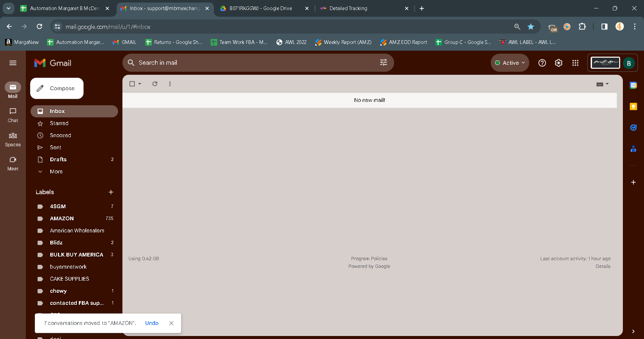This screenshot has height=339, width=644.
Task: Open the Chrome three-dot menu
Action: [x=635, y=26]
